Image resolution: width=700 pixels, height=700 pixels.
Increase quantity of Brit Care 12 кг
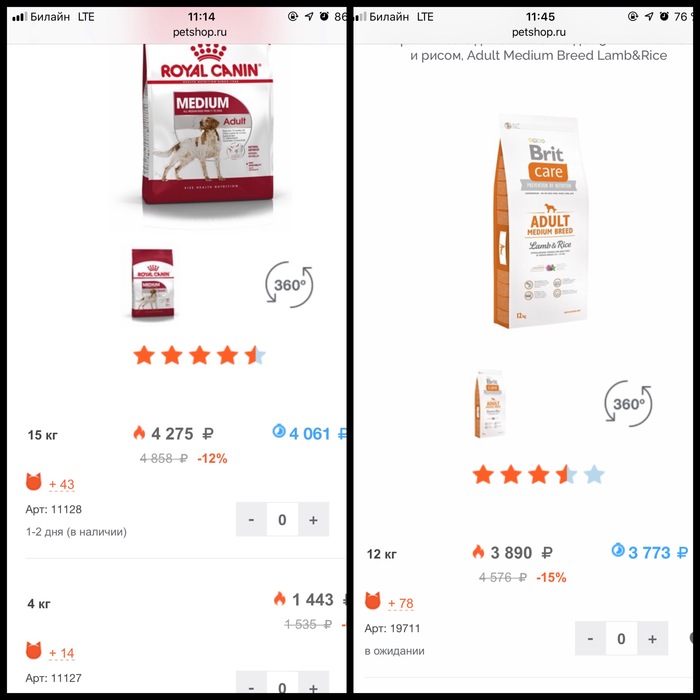652,638
